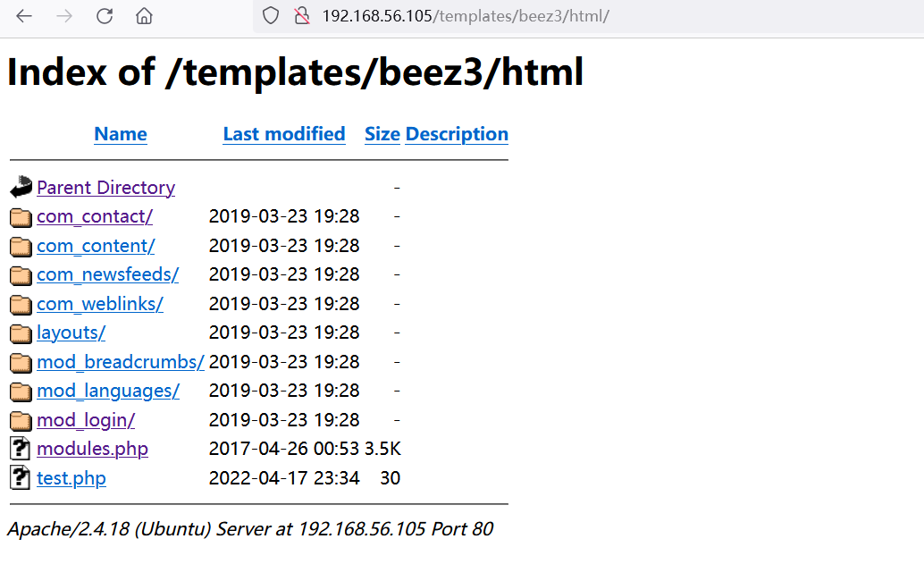Image resolution: width=924 pixels, height=581 pixels.
Task: Click the folder icon beside layouts/
Action: [21, 333]
